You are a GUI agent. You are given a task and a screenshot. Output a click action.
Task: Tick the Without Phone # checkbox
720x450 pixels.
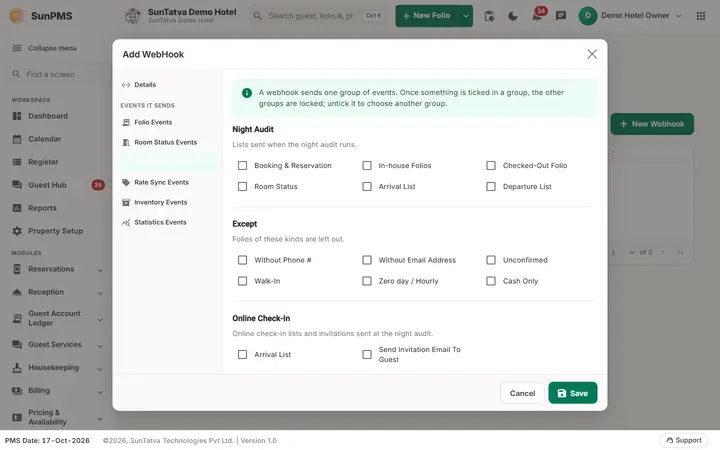pos(242,260)
